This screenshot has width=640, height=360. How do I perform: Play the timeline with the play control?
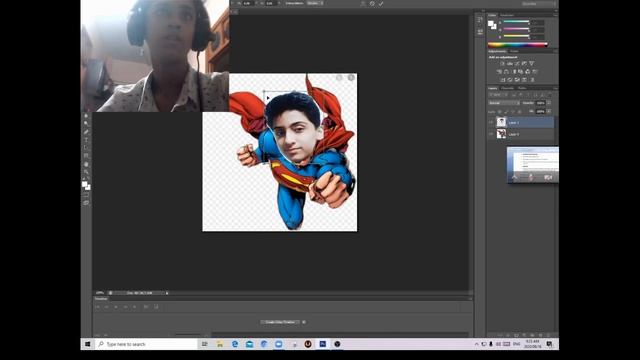(x=116, y=307)
